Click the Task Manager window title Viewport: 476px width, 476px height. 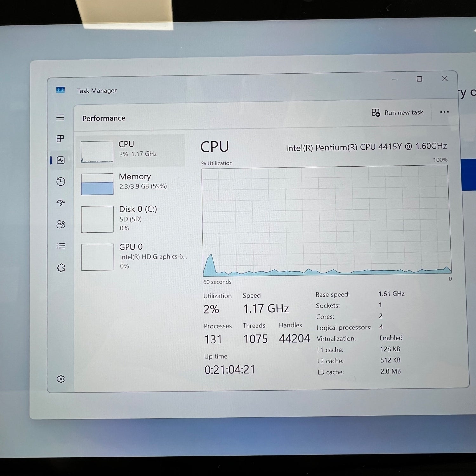[x=97, y=91]
